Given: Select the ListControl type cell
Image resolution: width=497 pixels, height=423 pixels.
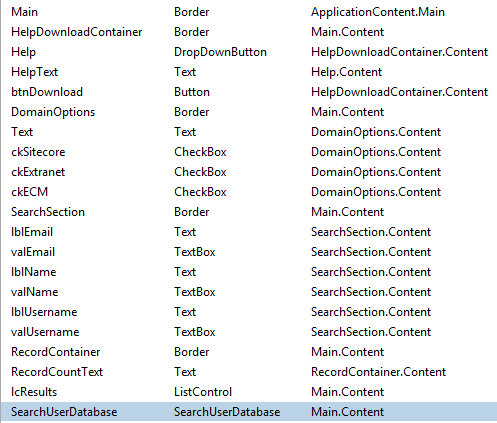Looking at the screenshot, I should (203, 392).
